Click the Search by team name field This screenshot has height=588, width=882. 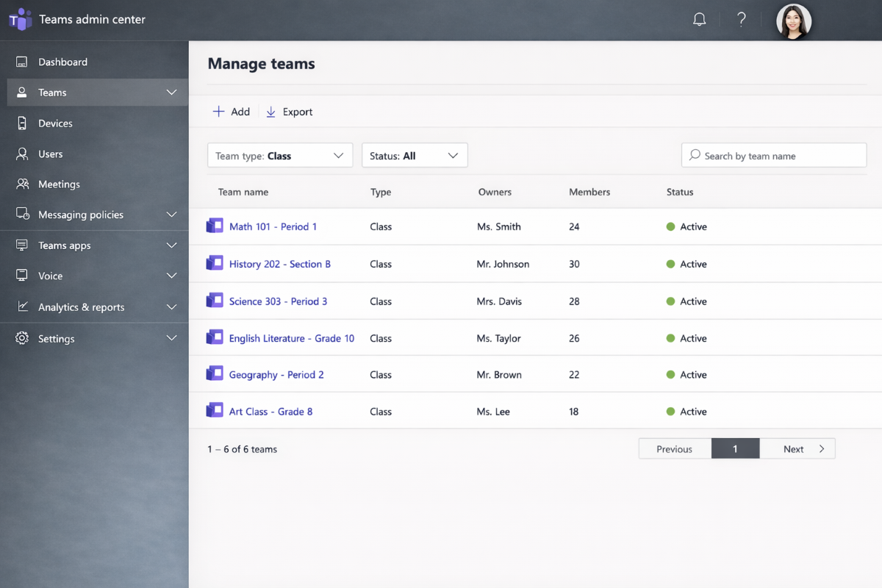[x=774, y=155]
